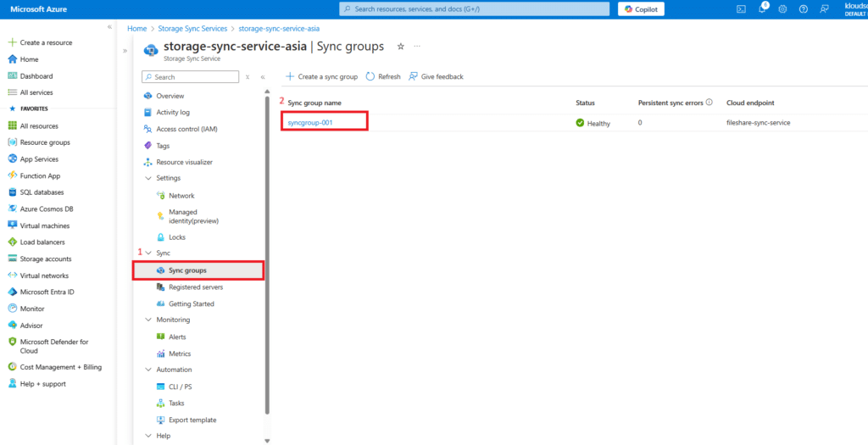Open Registered servers menu item

coord(196,287)
